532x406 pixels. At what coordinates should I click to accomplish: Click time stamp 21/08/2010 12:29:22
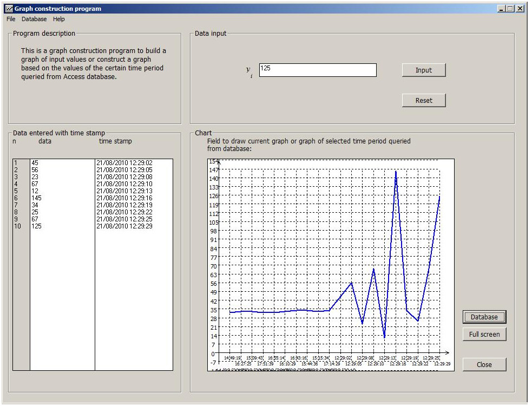[x=124, y=212]
